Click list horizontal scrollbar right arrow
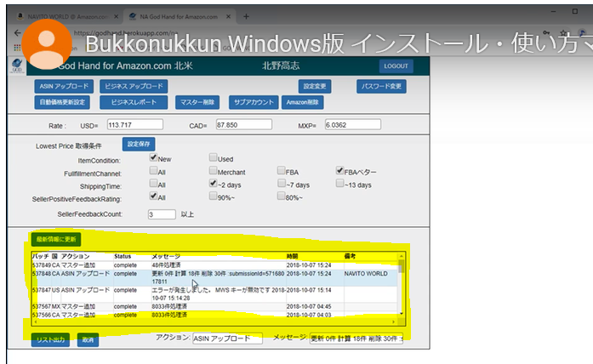This screenshot has height=364, width=593. (393, 322)
